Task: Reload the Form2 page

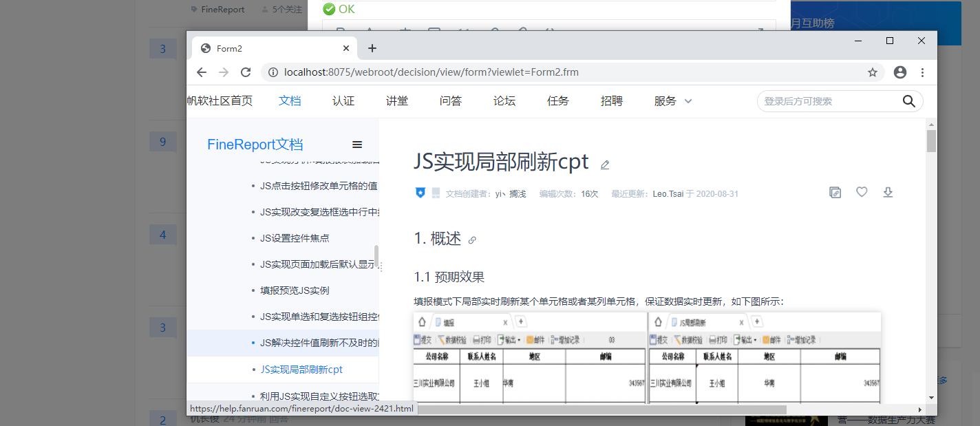Action: [246, 72]
